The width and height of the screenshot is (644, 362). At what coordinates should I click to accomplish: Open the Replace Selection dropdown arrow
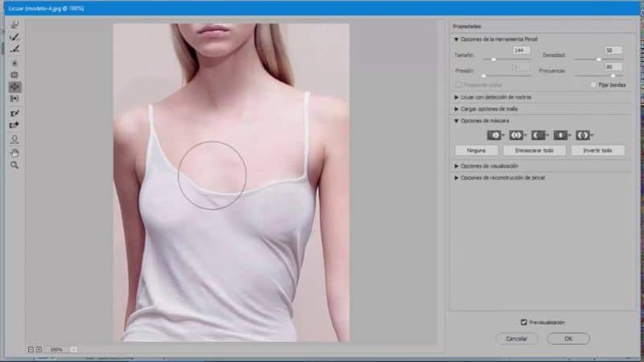coord(503,135)
